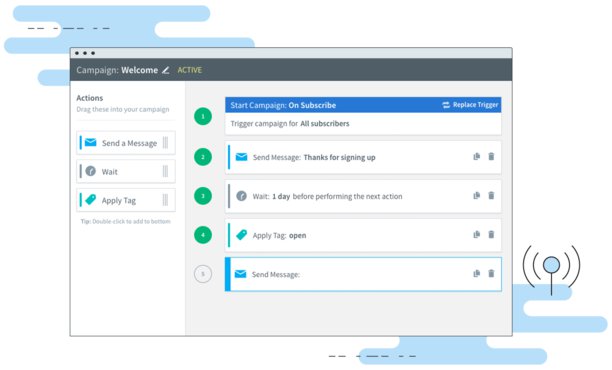Click the Start Campaign: On Subscribe header

tap(363, 105)
